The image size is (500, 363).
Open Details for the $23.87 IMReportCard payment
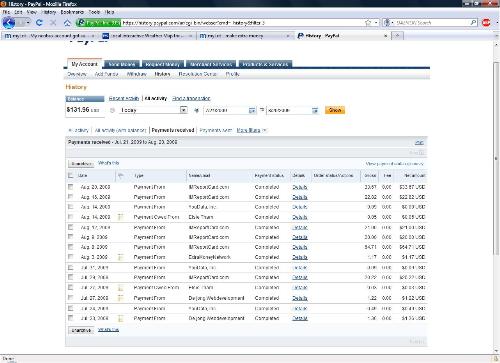pyautogui.click(x=300, y=187)
